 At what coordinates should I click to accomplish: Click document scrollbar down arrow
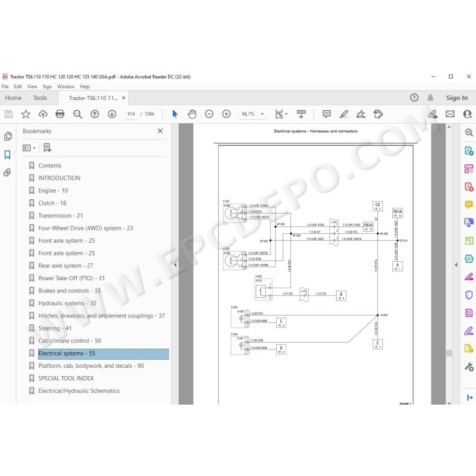pos(449,403)
